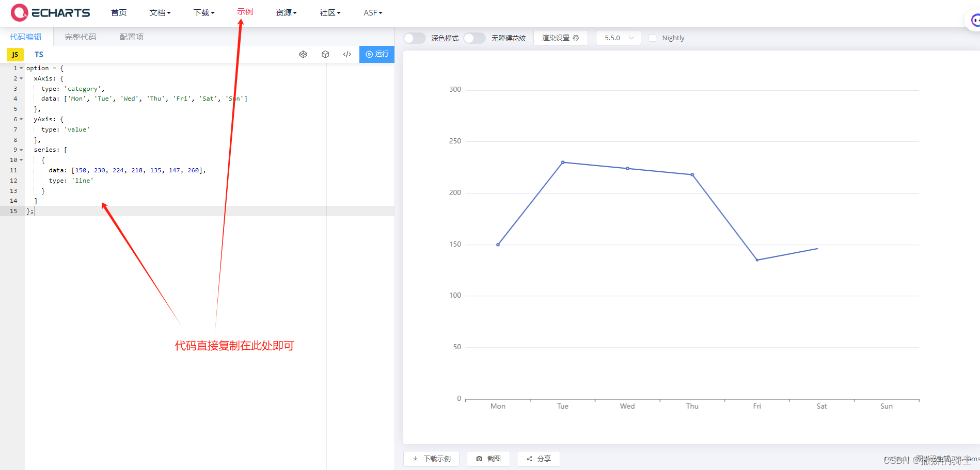Check the Nightly checkbox
The width and height of the screenshot is (980, 470).
tap(653, 38)
